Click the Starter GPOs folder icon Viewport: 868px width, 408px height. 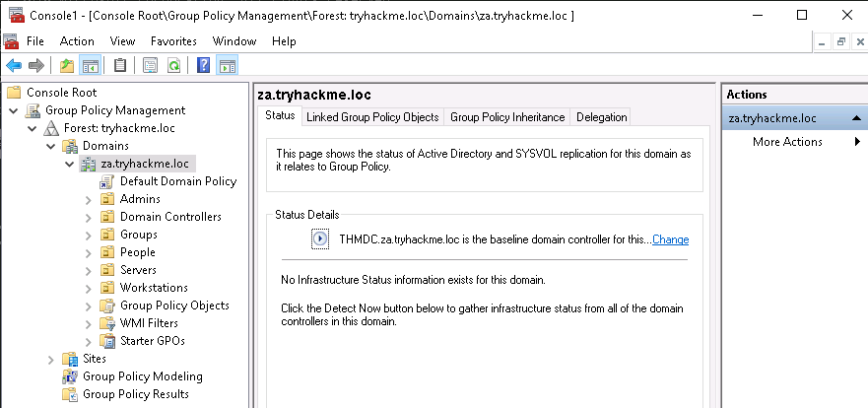click(106, 340)
